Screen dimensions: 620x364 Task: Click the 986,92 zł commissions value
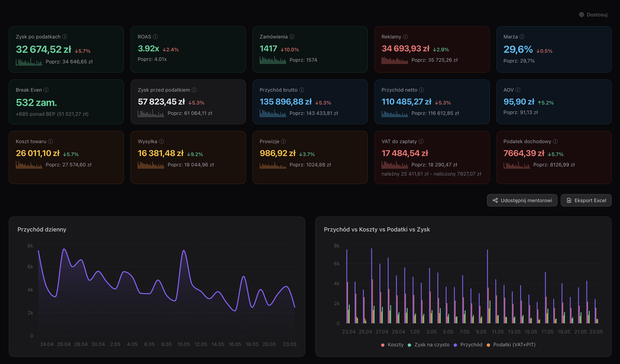278,153
